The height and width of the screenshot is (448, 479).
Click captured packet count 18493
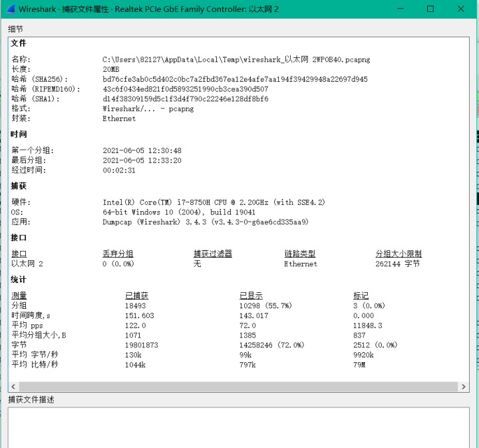point(135,306)
